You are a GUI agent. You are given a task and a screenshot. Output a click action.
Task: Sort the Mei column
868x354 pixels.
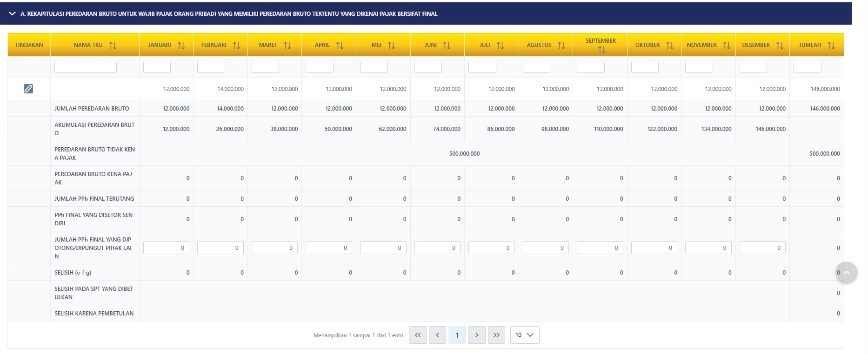[391, 45]
